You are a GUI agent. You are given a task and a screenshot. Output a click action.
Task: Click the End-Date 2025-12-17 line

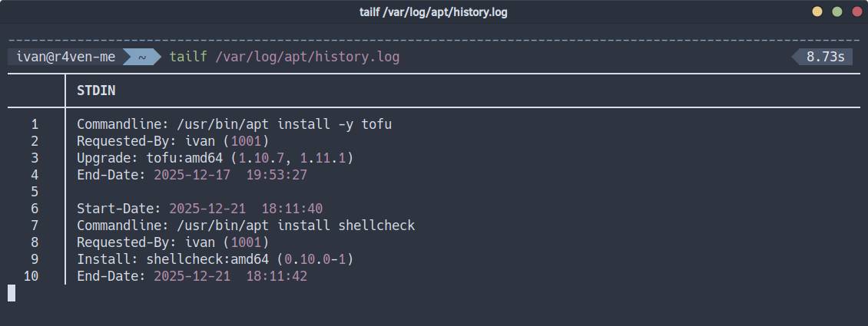[192, 174]
